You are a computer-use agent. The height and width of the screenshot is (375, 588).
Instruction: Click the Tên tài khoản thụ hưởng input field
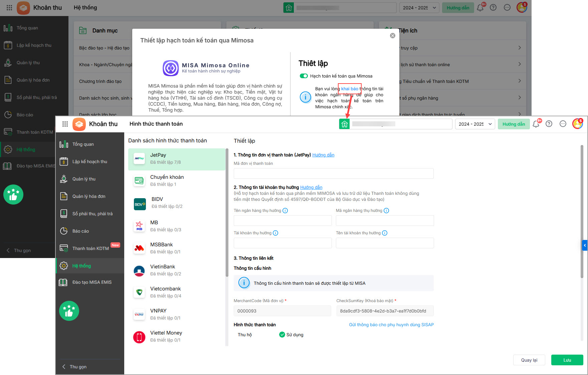coord(385,243)
